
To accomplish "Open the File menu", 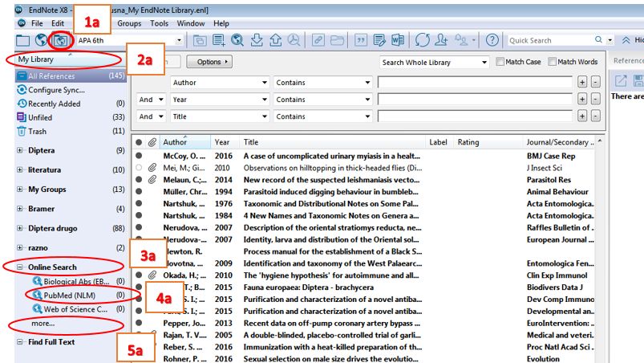I will (x=37, y=23).
